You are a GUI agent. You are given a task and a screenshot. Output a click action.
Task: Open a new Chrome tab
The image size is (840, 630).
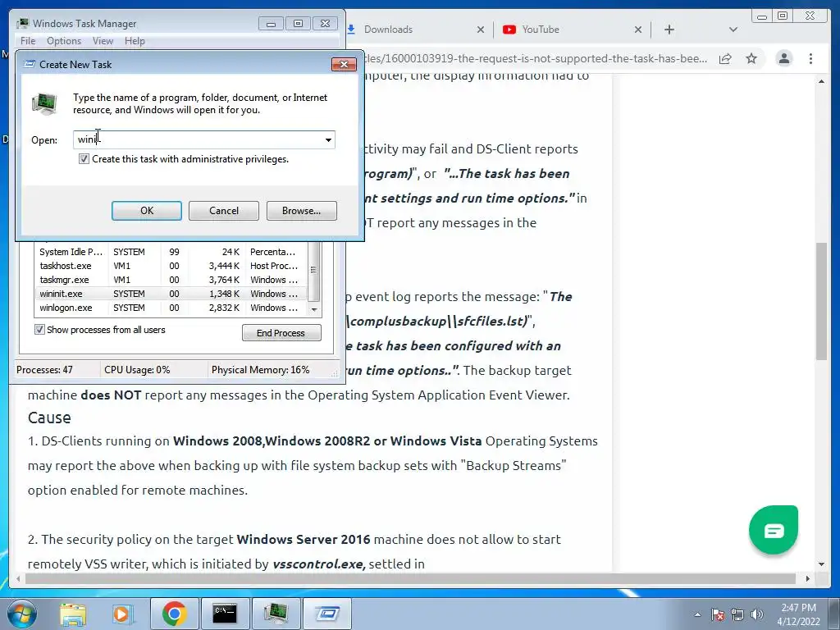coord(669,30)
